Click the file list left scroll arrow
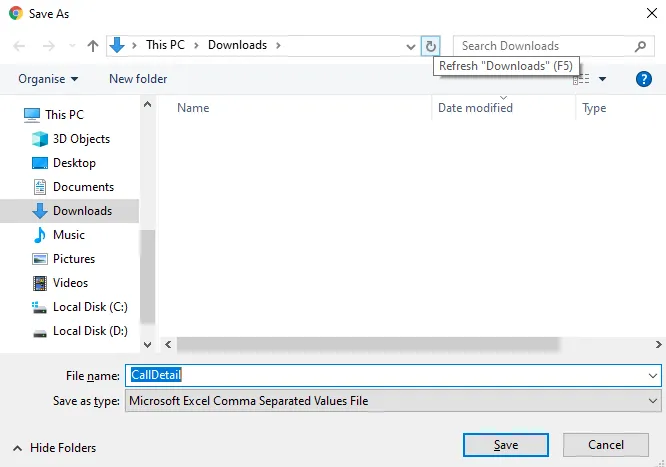Viewport: 666px width, 467px height. (168, 344)
